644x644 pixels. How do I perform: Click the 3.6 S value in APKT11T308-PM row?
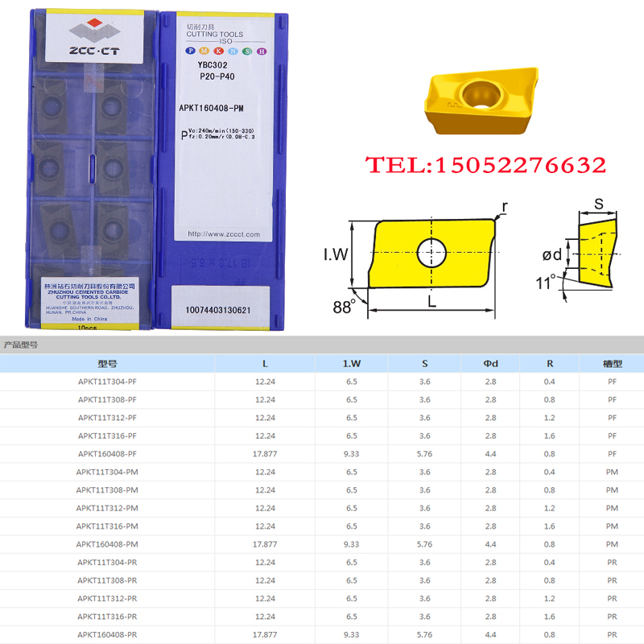click(425, 490)
